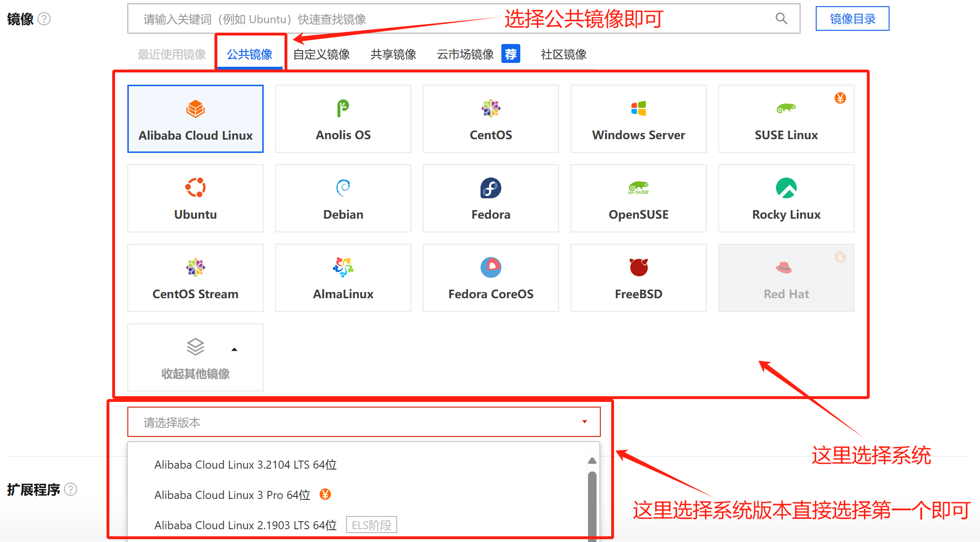Choose the Debian swirl logo

tap(343, 188)
